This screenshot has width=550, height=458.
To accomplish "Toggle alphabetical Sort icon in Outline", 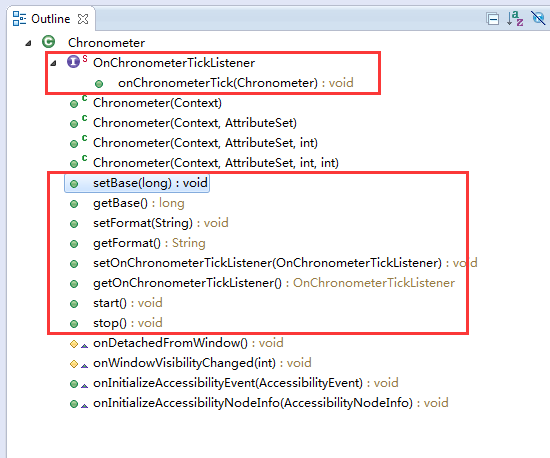I will tap(515, 19).
